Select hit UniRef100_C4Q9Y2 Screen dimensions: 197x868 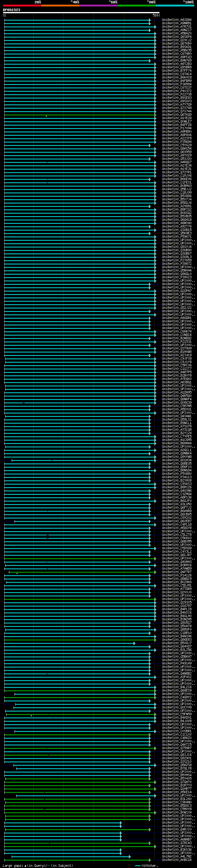click(x=176, y=697)
